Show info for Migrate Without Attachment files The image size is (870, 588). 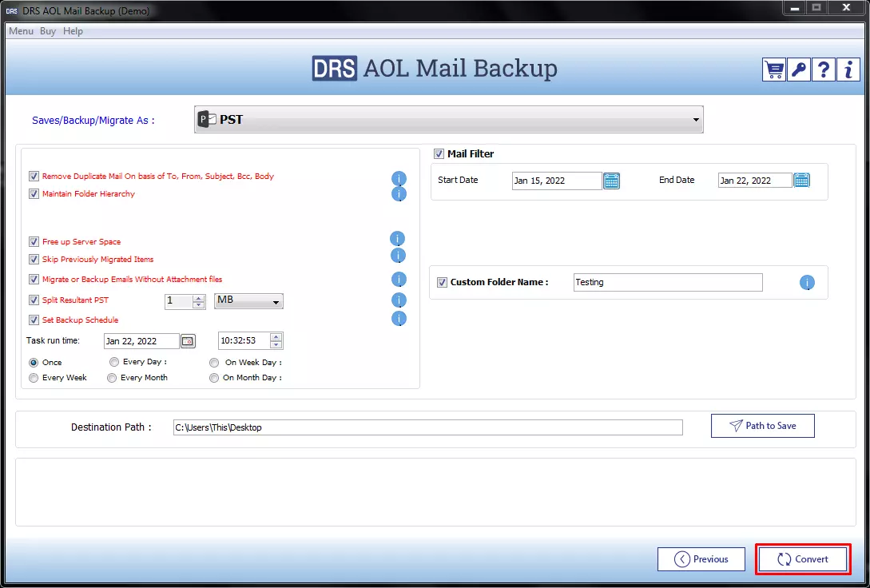[x=399, y=280]
